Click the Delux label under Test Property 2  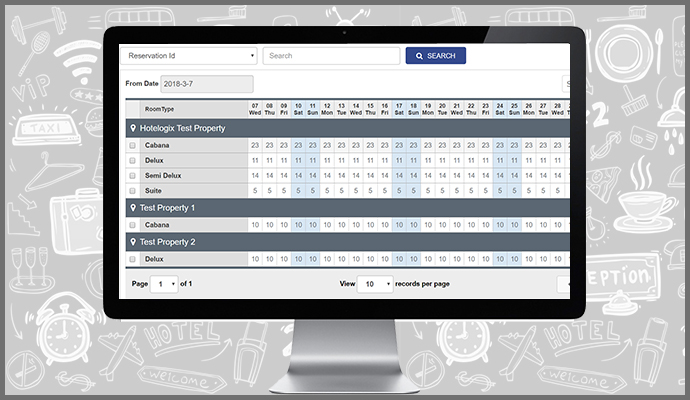[x=154, y=259]
